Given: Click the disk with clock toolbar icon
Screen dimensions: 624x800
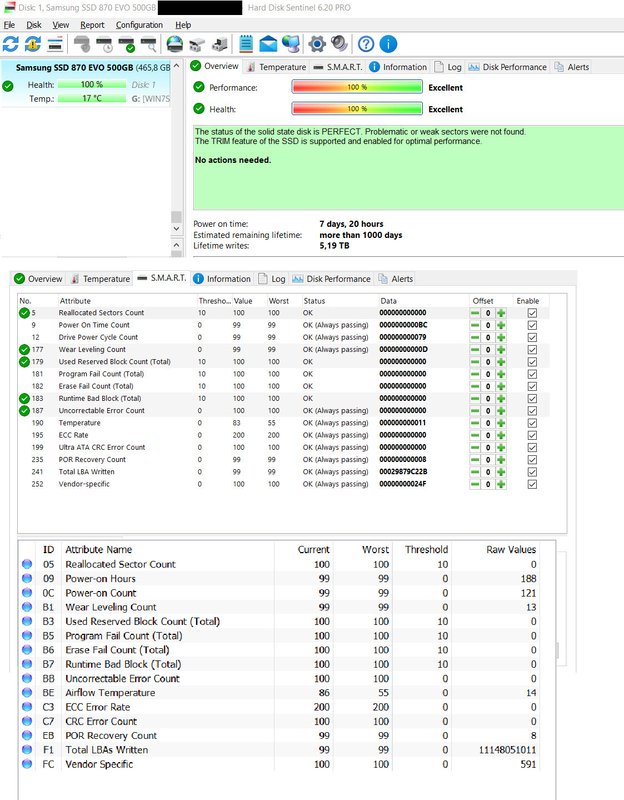Looking at the screenshot, I should tap(105, 44).
